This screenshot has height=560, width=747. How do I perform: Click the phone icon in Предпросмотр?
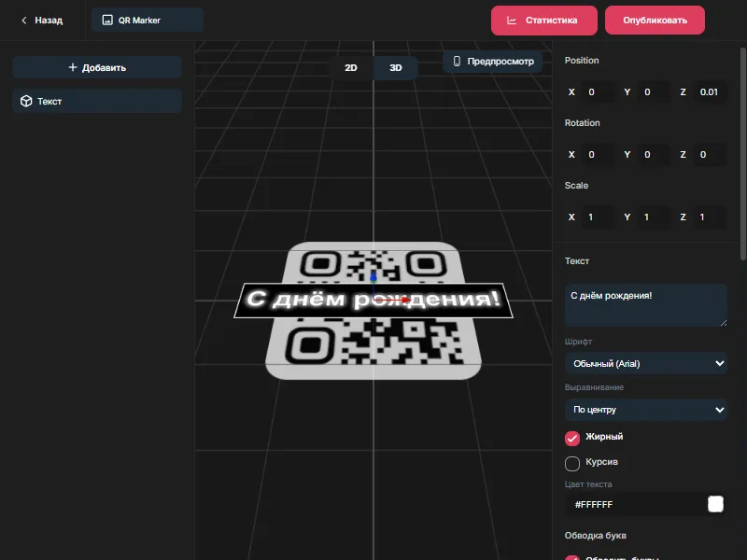457,61
